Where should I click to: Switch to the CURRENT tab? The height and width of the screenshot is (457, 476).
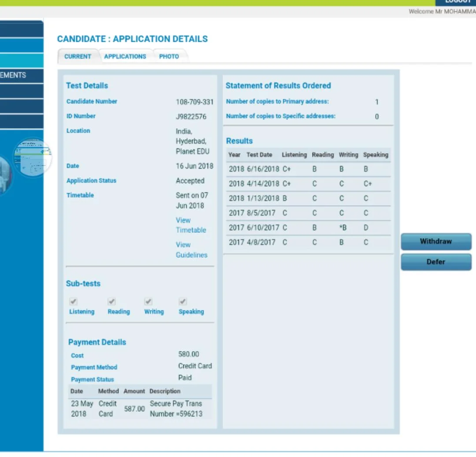(x=78, y=56)
